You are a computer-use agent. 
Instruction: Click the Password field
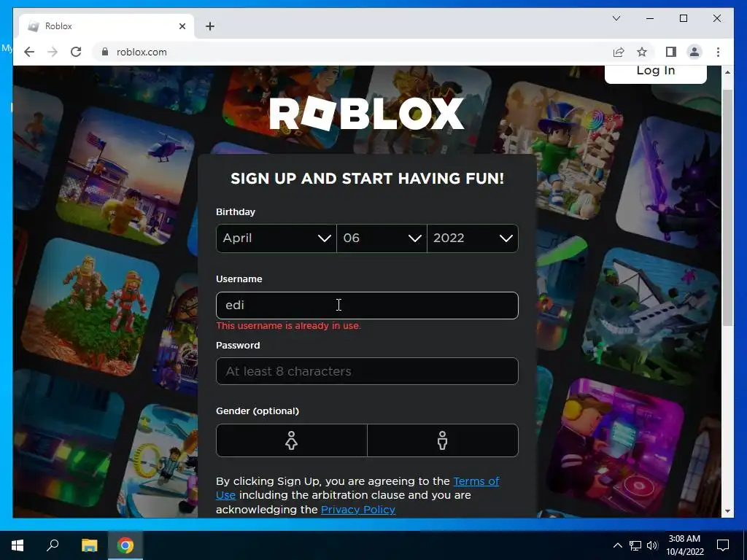click(367, 371)
